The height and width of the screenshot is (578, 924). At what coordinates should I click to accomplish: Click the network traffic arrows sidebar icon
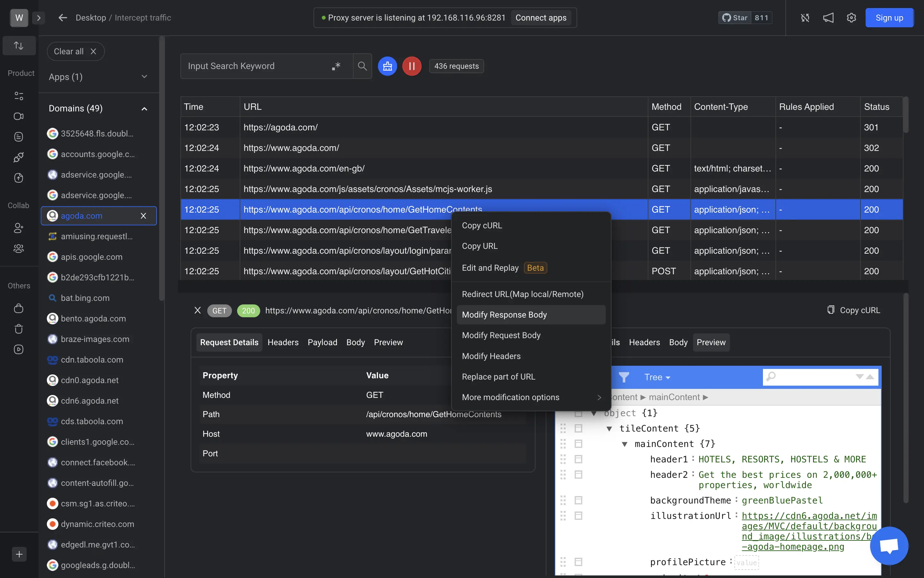click(19, 46)
